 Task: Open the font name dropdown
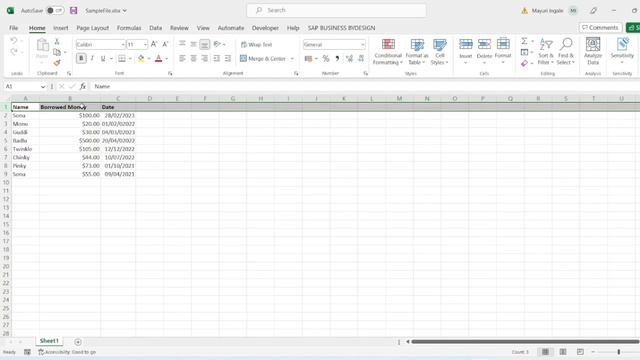tap(122, 44)
